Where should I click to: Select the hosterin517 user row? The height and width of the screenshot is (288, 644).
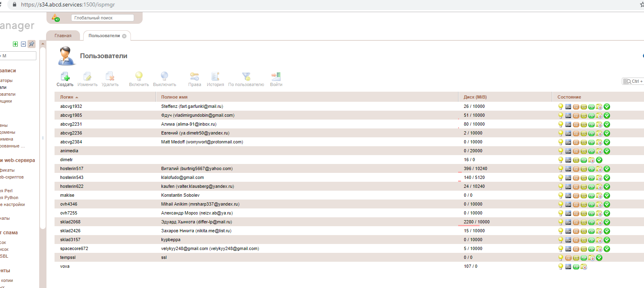point(72,168)
